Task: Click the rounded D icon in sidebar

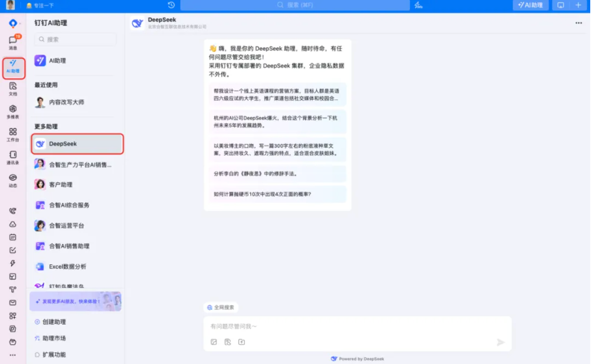Action: tap(13, 329)
